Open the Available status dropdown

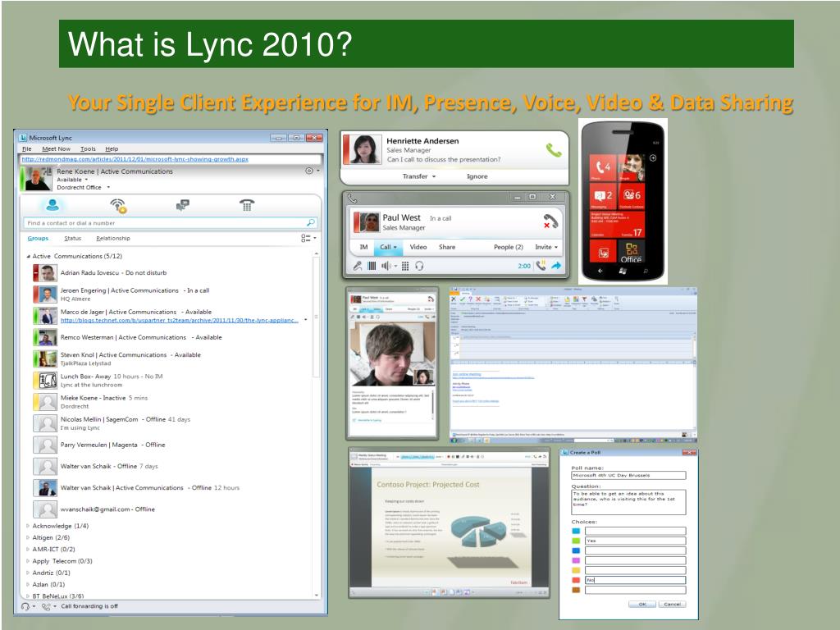coord(72,180)
